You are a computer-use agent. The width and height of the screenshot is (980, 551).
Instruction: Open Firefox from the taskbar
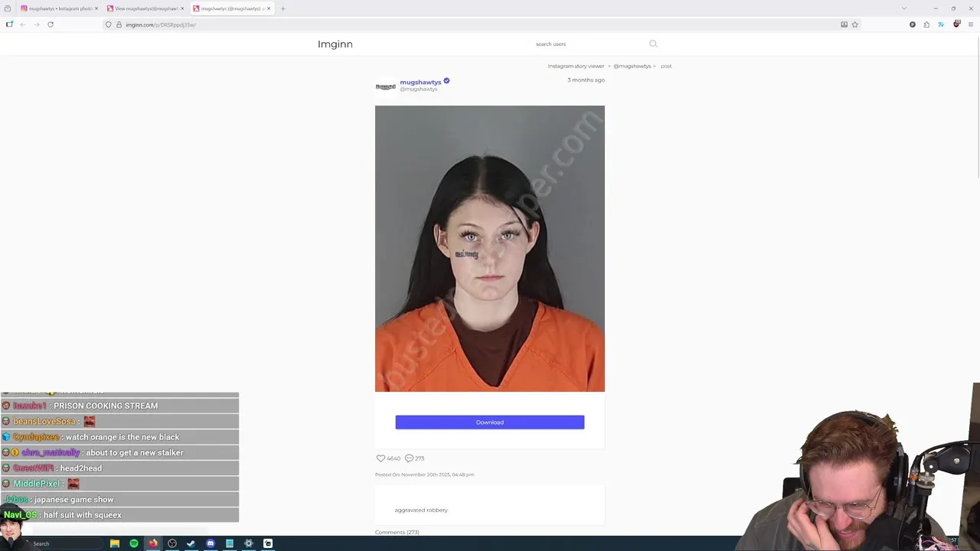(x=153, y=543)
